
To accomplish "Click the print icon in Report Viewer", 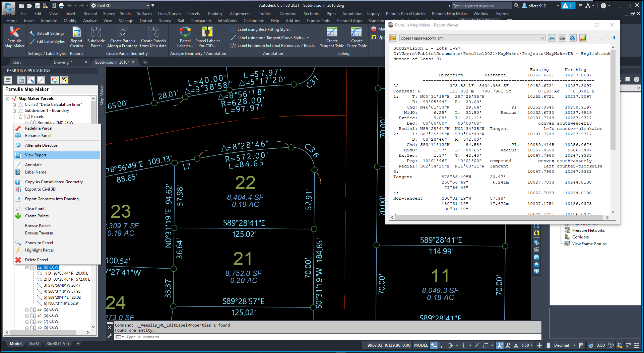I will click(x=552, y=38).
